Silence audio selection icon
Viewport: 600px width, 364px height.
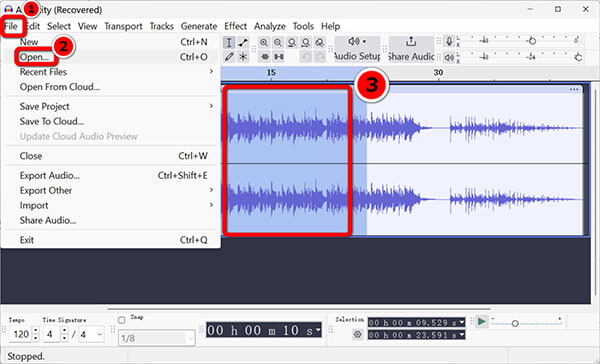click(x=279, y=57)
